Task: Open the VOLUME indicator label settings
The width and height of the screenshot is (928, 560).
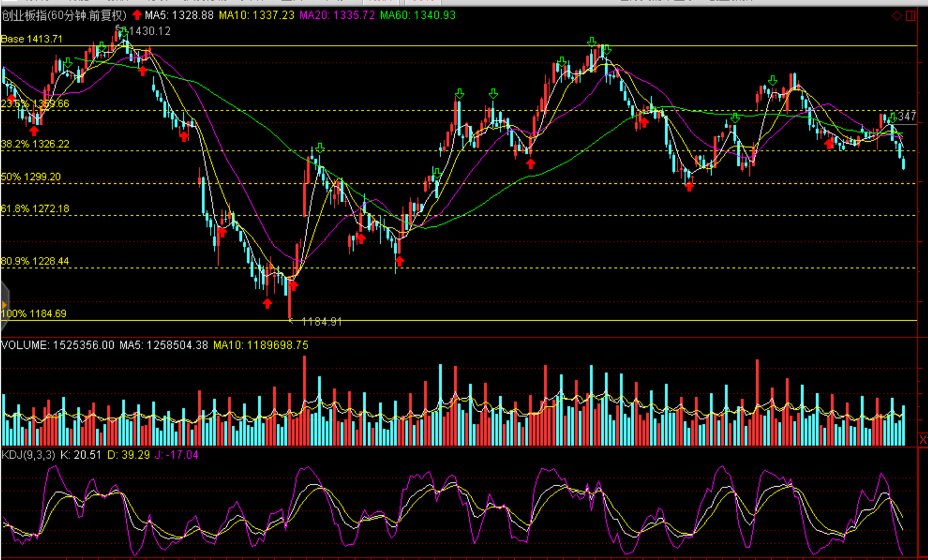Action: 57,345
